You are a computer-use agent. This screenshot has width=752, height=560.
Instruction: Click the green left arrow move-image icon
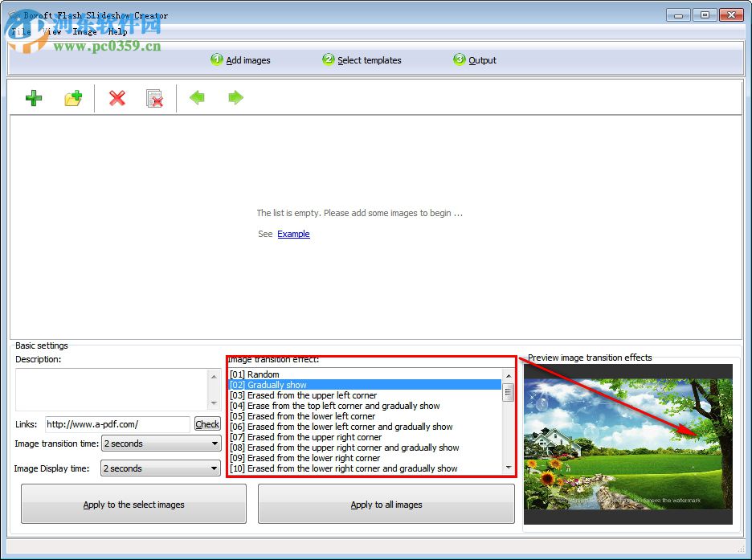pos(197,98)
